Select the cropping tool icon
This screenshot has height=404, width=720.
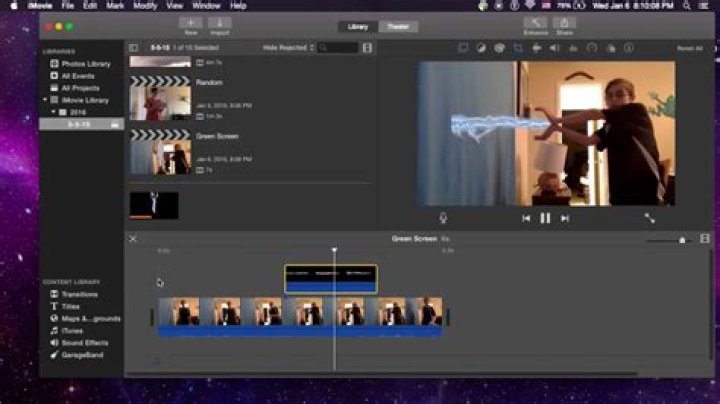[518, 48]
